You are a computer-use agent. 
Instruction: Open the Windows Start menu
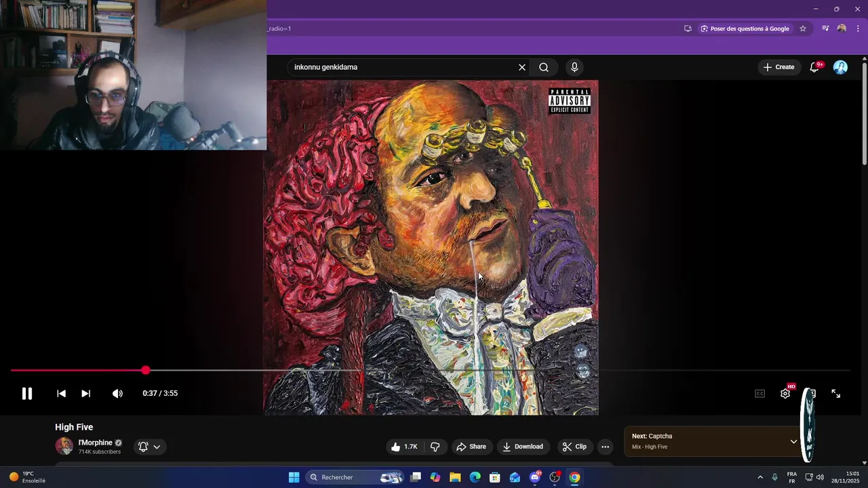[294, 477]
